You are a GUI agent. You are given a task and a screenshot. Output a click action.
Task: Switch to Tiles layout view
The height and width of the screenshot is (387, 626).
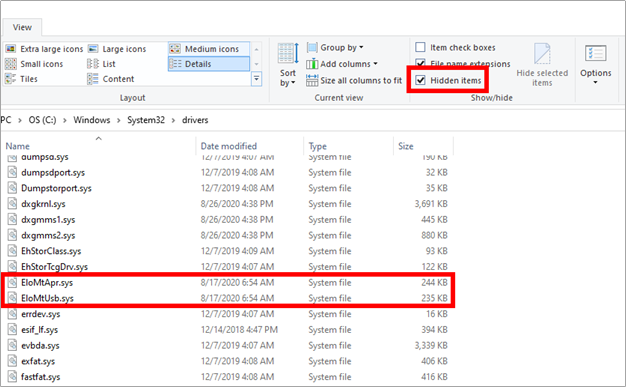pos(21,79)
